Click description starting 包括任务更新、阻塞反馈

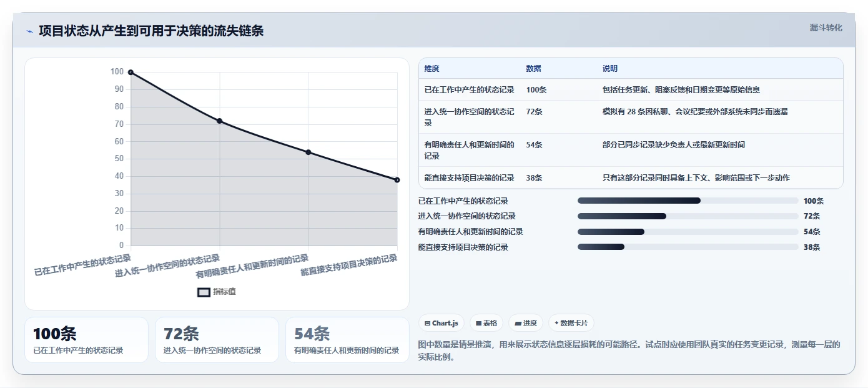click(x=681, y=90)
